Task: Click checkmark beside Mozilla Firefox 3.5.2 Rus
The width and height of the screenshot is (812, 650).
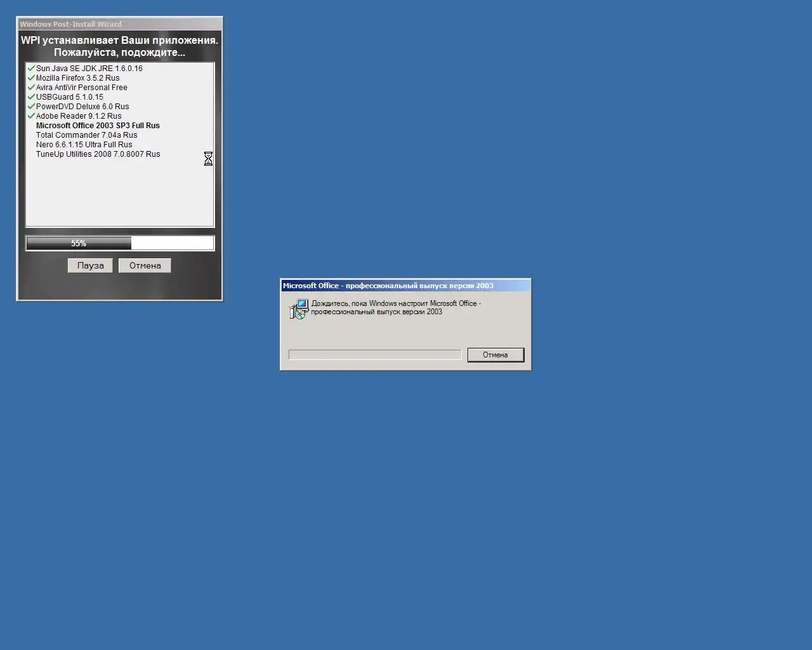Action: [x=31, y=77]
